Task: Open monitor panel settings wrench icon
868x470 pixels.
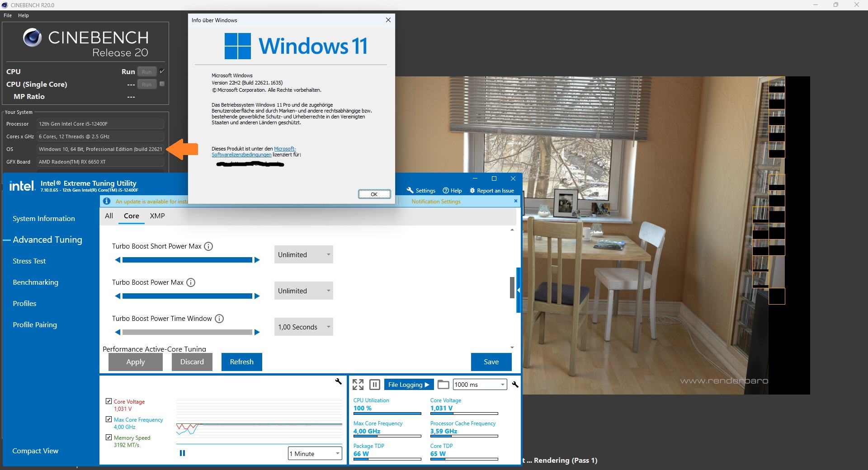Action: coord(515,385)
